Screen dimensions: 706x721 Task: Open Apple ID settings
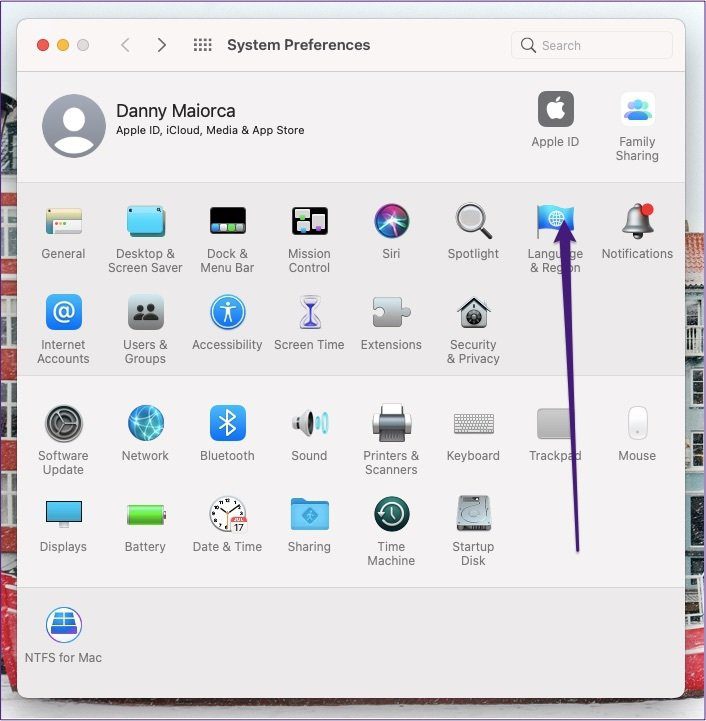[556, 109]
